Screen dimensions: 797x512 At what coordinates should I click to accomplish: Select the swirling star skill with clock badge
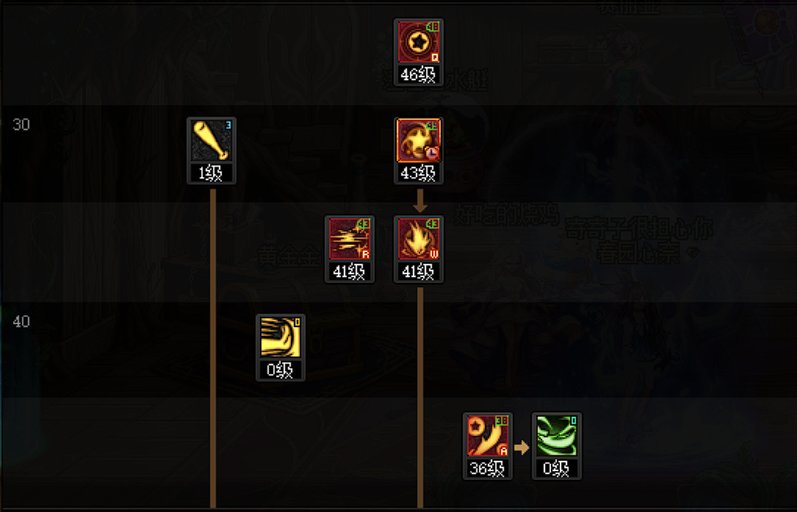tap(418, 141)
